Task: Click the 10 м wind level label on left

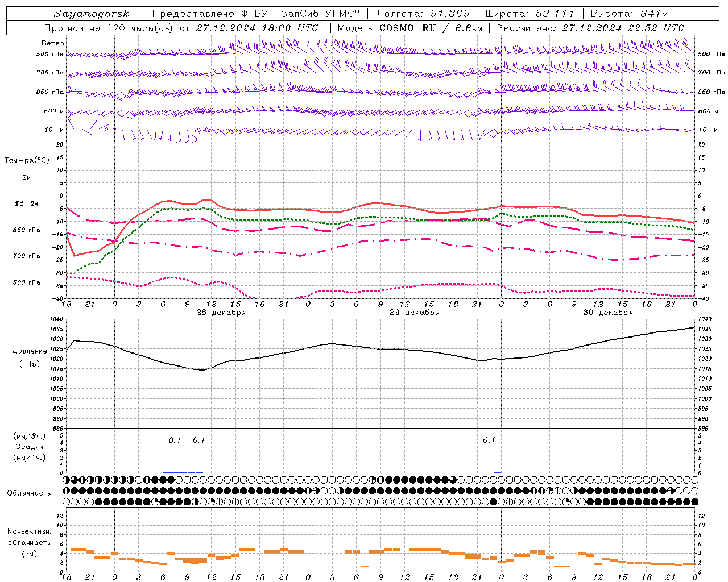Action: (x=54, y=130)
